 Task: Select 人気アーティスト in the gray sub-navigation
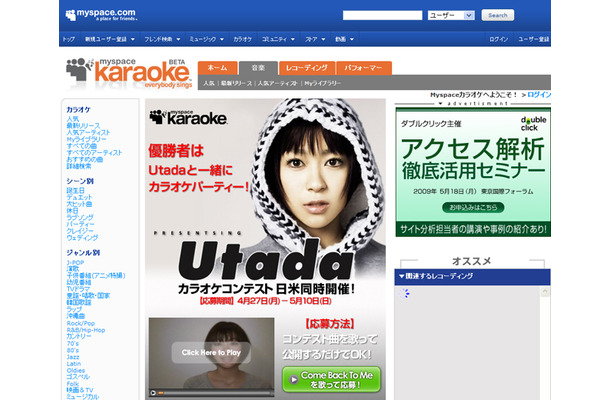pyautogui.click(x=277, y=83)
